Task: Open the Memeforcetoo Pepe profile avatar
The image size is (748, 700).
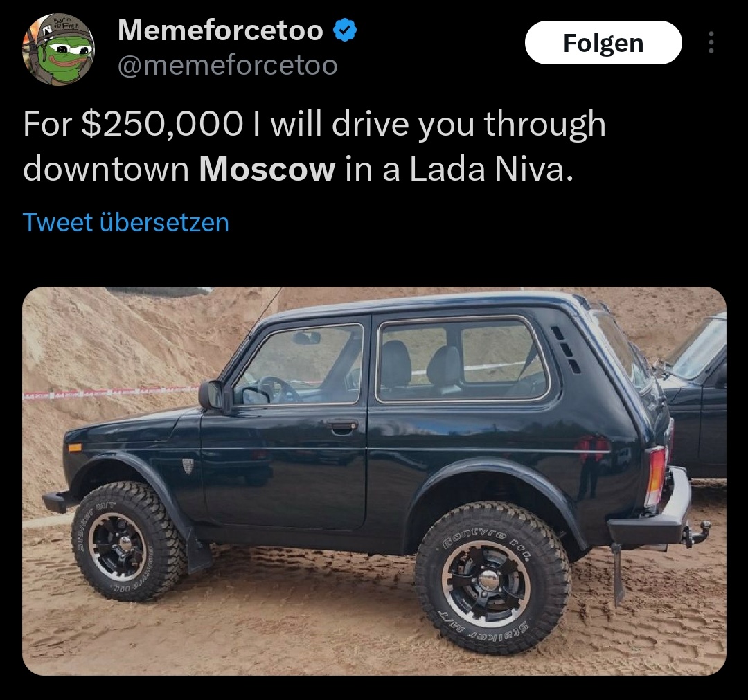Action: 58,50
